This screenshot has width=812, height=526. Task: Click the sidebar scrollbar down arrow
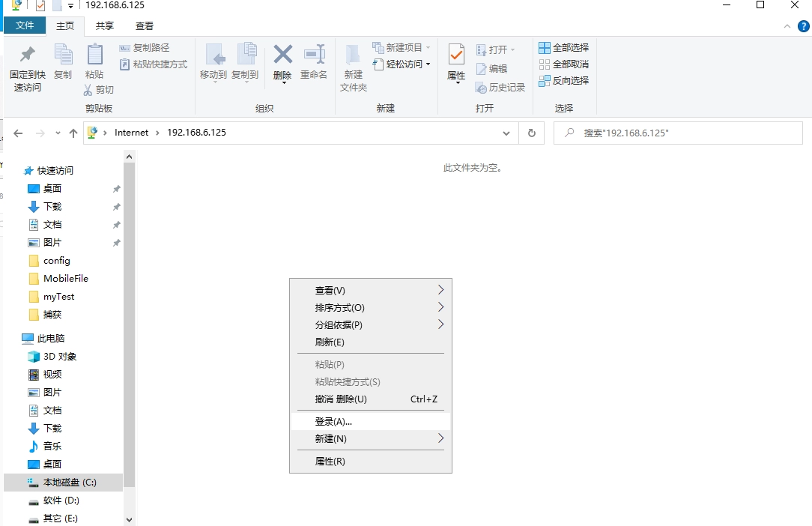(x=129, y=519)
